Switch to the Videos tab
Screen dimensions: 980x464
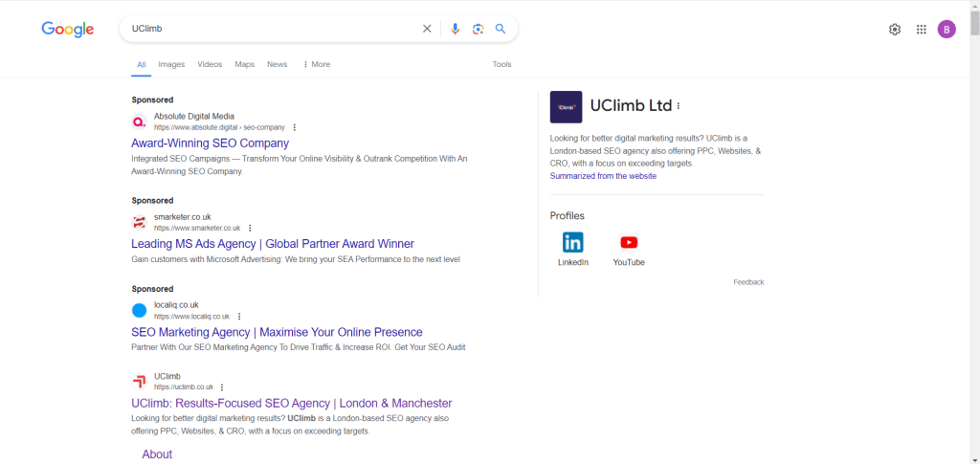click(x=210, y=64)
